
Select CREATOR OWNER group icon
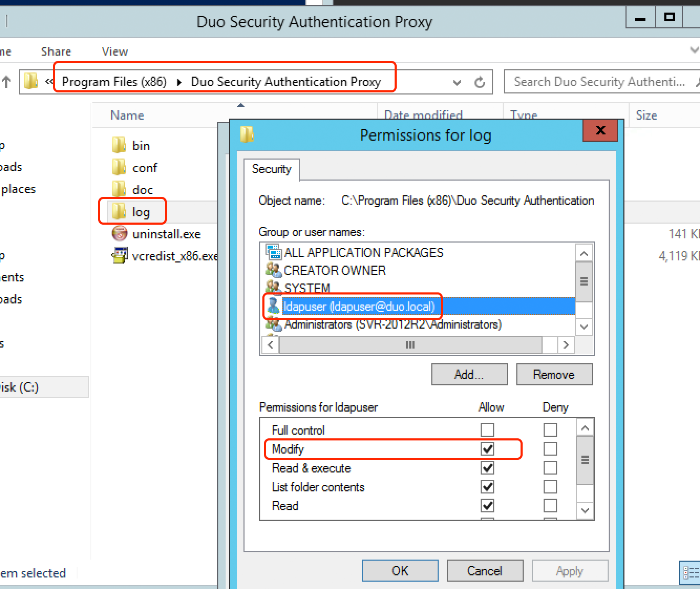click(274, 270)
